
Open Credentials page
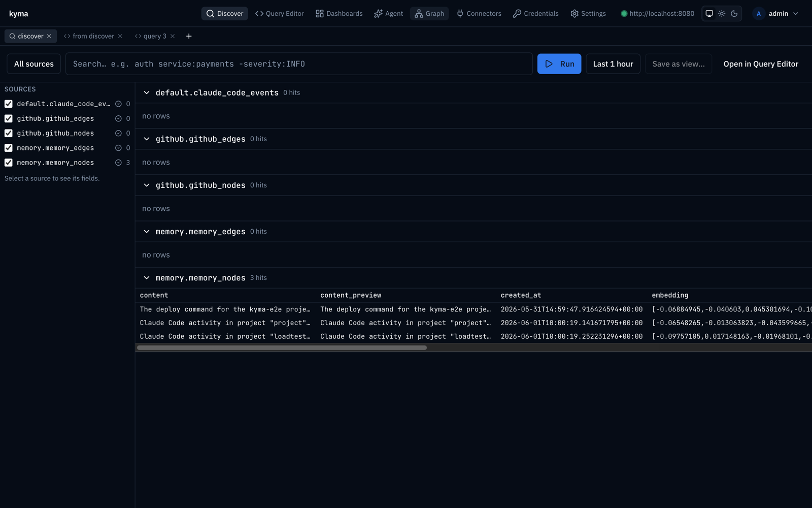535,14
